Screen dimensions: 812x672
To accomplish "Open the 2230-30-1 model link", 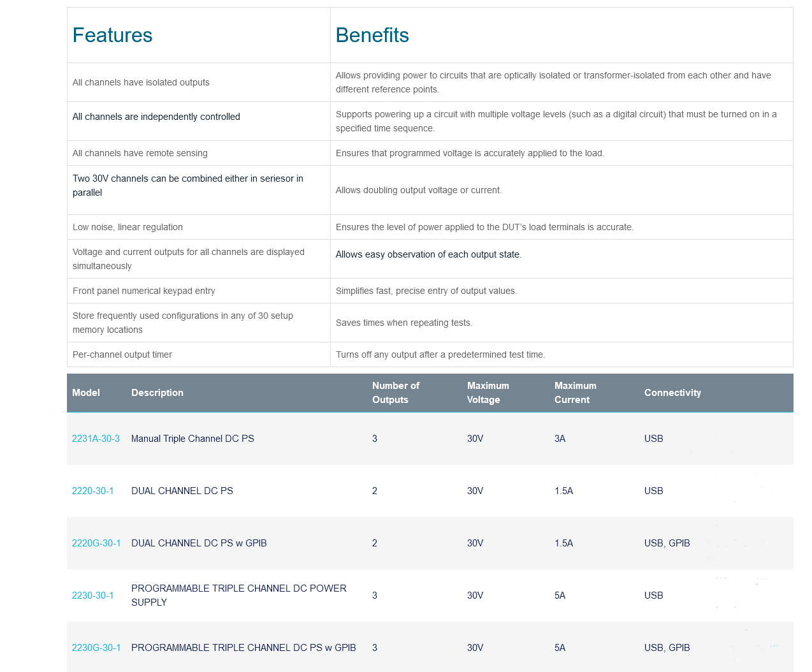I will [93, 595].
